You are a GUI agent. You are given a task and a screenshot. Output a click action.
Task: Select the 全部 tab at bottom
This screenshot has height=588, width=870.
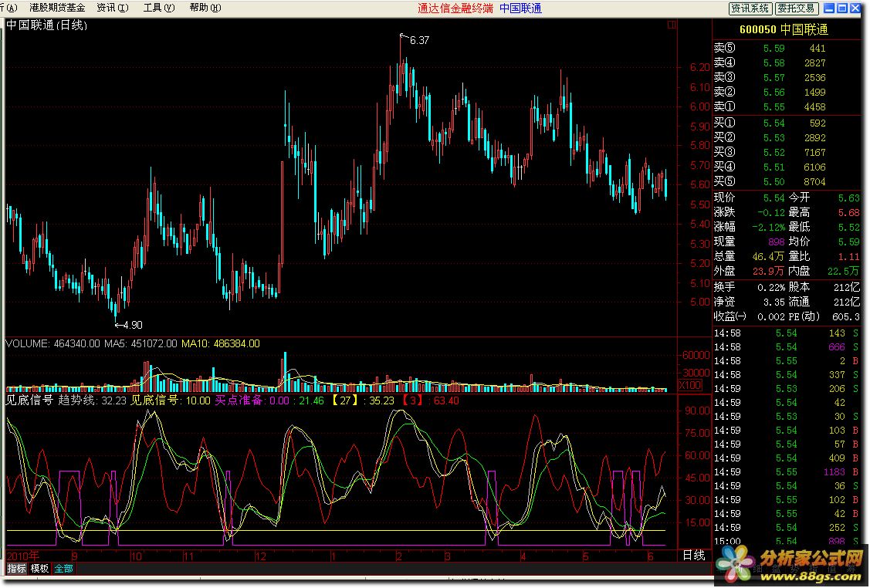(63, 568)
